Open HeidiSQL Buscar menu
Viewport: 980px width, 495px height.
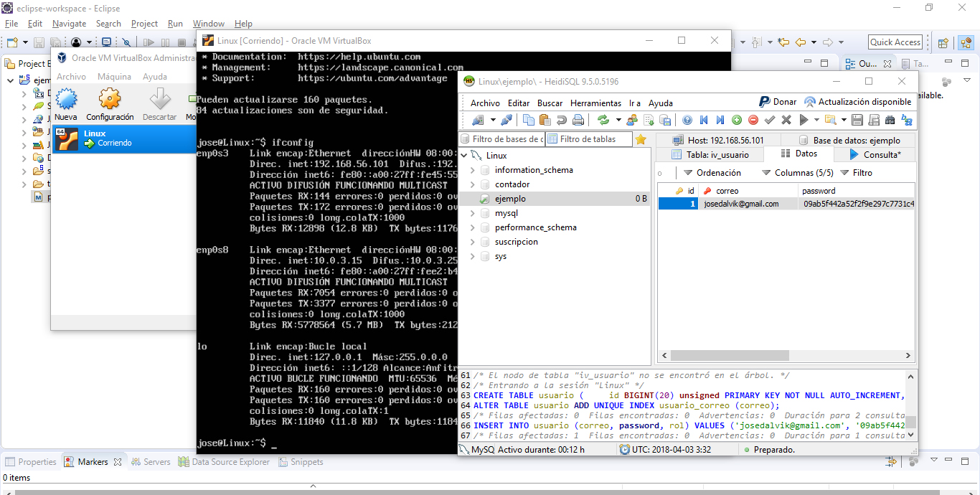(x=550, y=103)
